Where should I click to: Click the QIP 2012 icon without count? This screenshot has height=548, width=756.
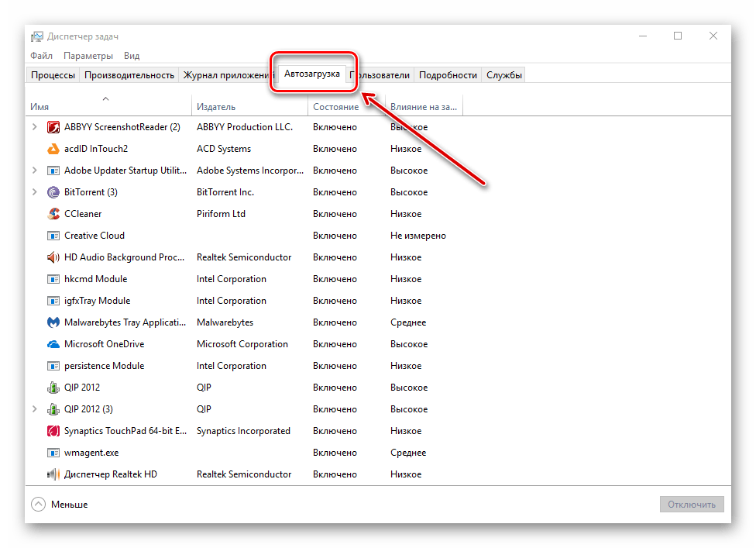pos(53,388)
